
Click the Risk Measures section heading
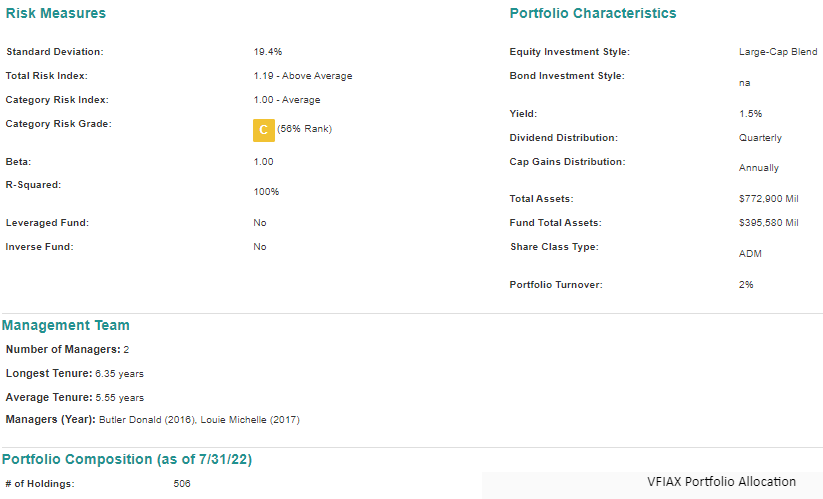56,13
